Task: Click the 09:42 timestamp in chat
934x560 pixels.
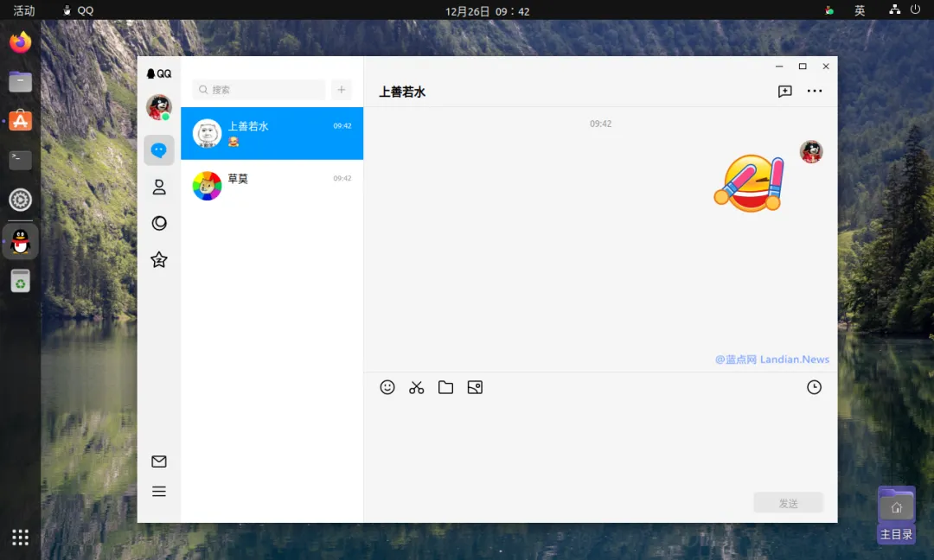Action: pyautogui.click(x=600, y=124)
